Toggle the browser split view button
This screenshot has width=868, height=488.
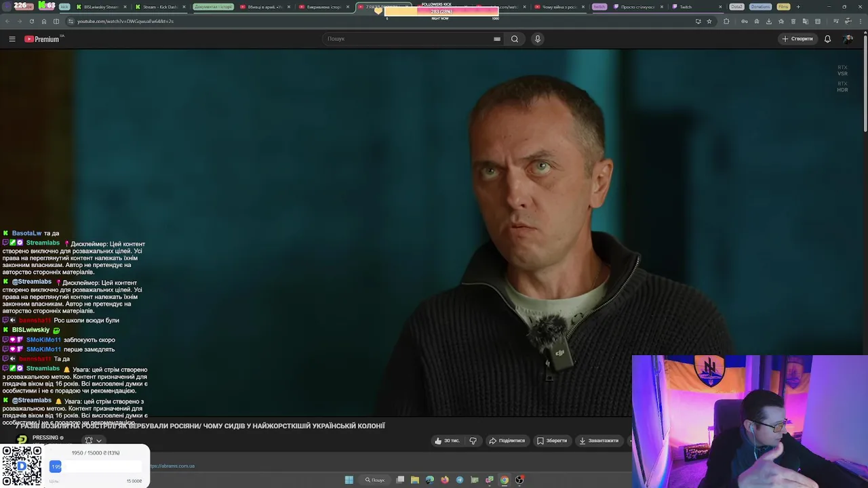coord(56,21)
